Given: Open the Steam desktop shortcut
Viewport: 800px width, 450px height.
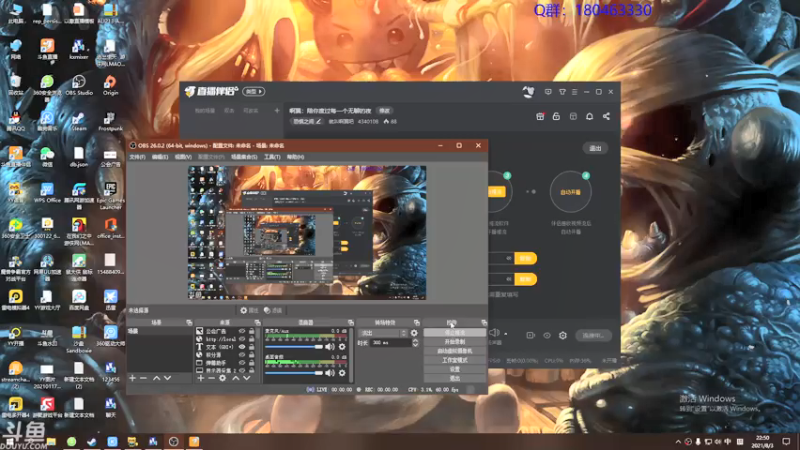Looking at the screenshot, I should click(x=79, y=122).
